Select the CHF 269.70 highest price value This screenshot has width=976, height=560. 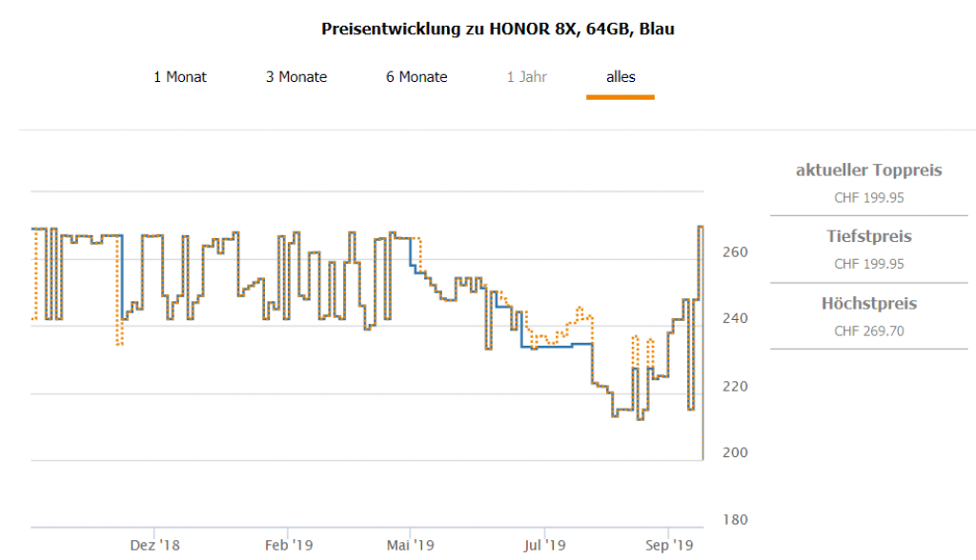(868, 331)
